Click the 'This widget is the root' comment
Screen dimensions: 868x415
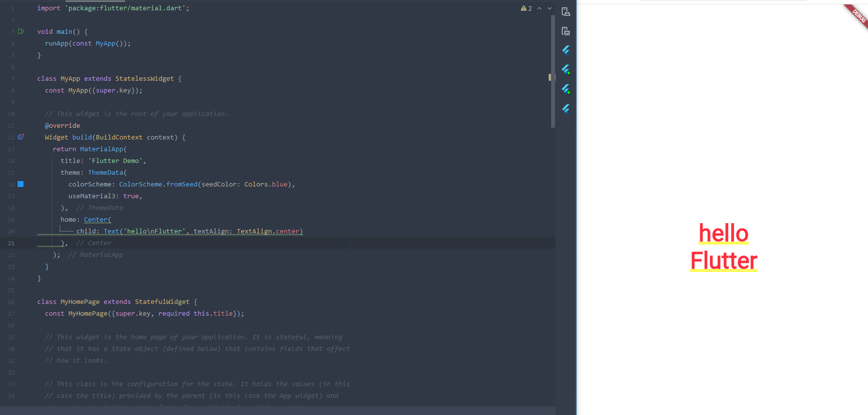136,114
